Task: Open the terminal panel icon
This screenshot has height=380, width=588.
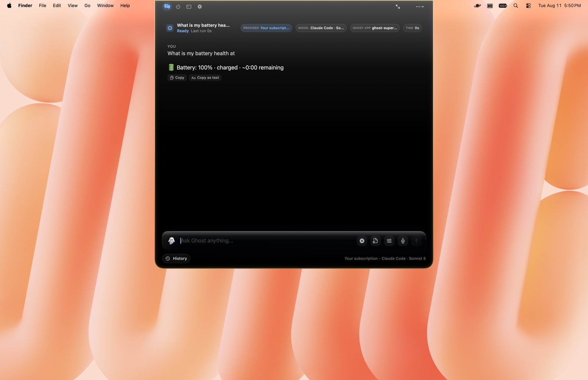Action: point(189,7)
